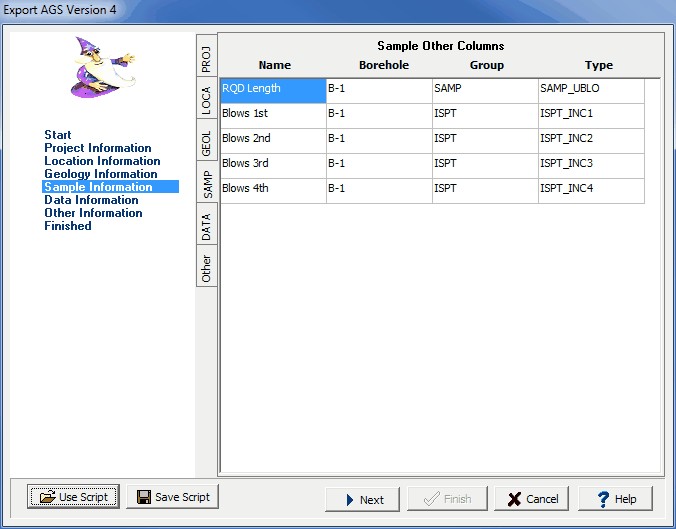Open the Other vertical tab
This screenshot has width=676, height=529.
(x=205, y=268)
